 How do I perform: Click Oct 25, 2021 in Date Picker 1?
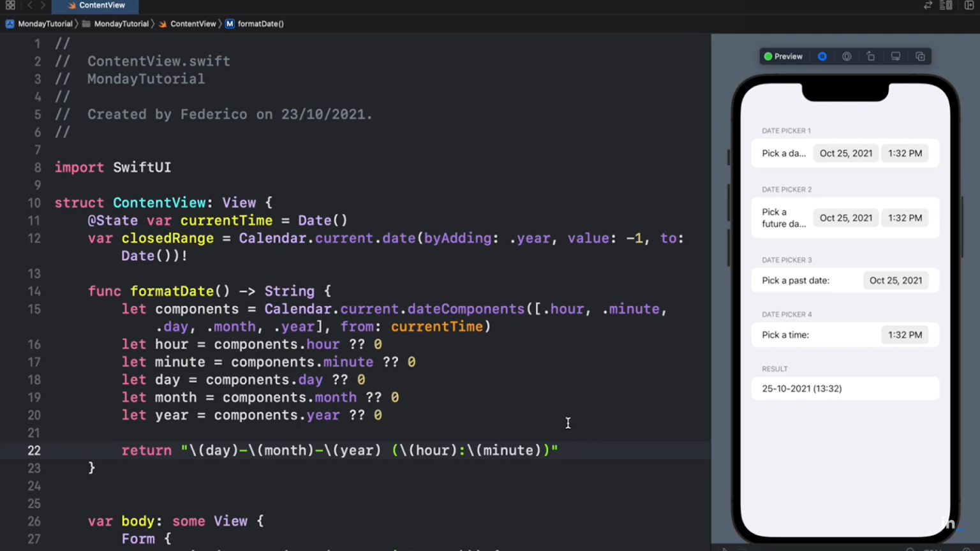[x=845, y=154]
